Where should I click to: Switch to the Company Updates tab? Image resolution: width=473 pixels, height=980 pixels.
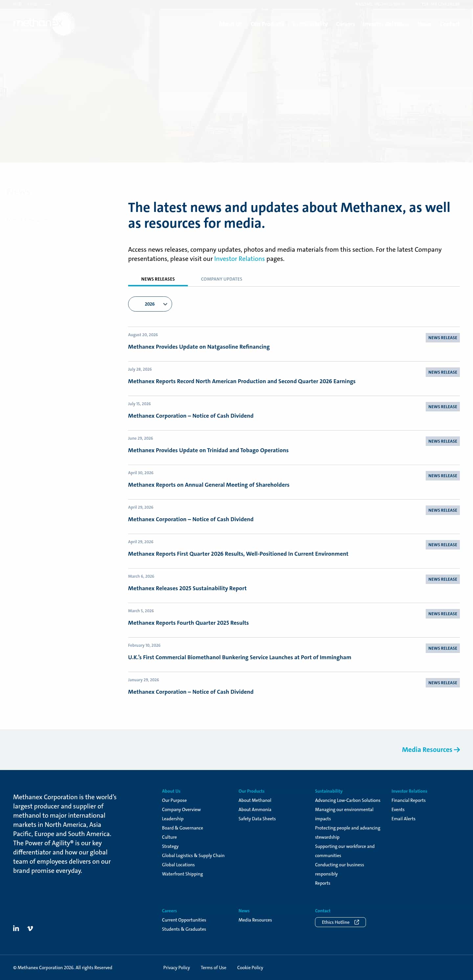221,279
